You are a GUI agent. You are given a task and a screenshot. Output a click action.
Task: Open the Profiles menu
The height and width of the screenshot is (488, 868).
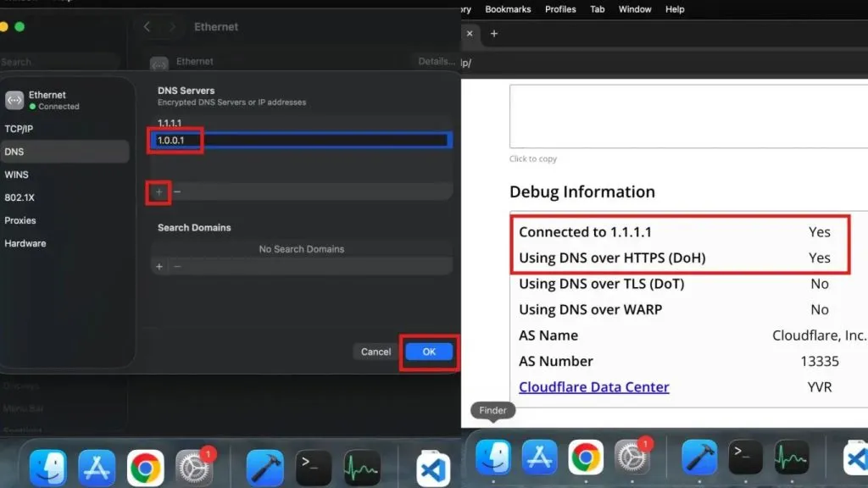click(560, 9)
